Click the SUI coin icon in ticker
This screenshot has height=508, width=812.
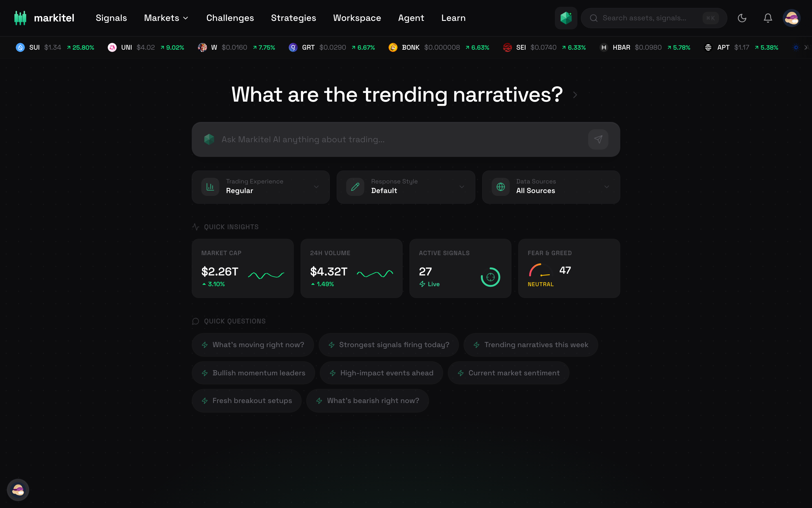[x=20, y=47]
